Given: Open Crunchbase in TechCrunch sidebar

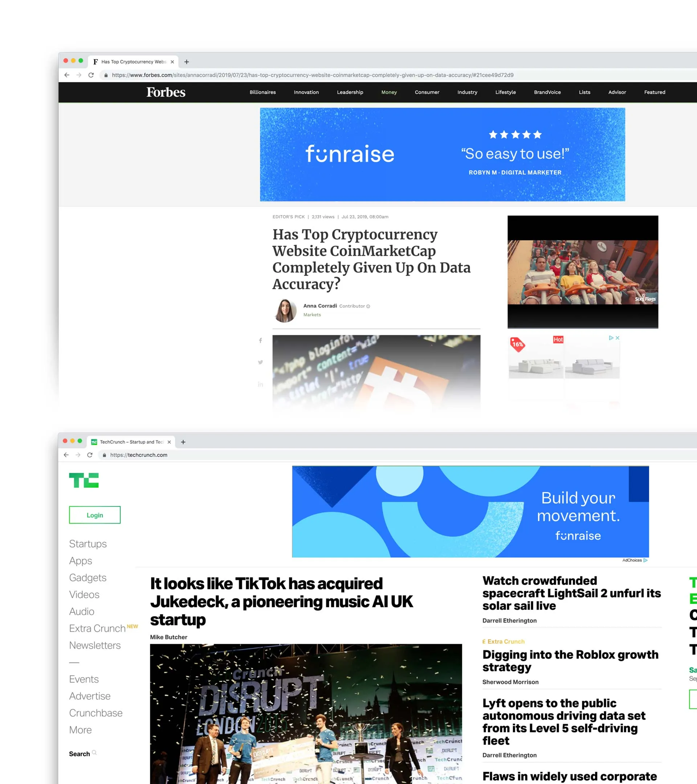Looking at the screenshot, I should [96, 713].
